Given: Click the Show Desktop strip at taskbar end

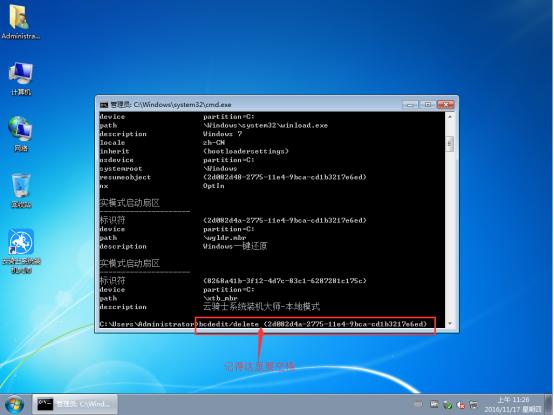Looking at the screenshot, I should tap(550, 404).
